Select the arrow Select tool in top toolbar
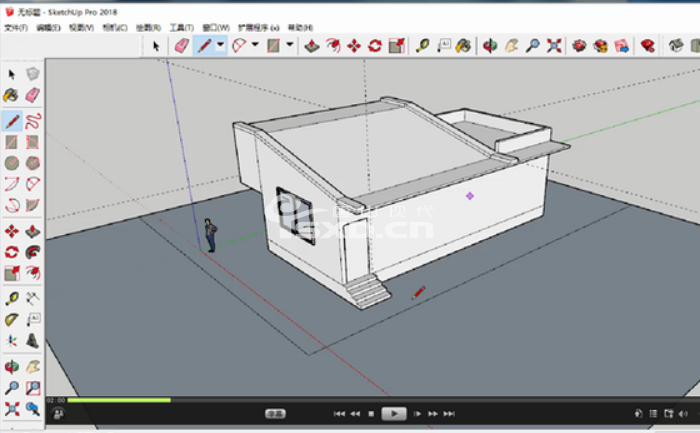Viewport: 700px width, 433px height. click(156, 46)
